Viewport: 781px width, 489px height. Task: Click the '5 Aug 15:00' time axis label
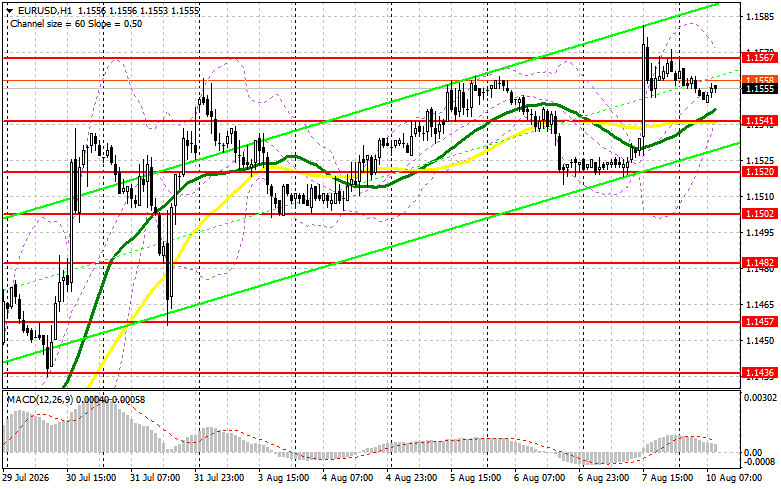point(475,478)
